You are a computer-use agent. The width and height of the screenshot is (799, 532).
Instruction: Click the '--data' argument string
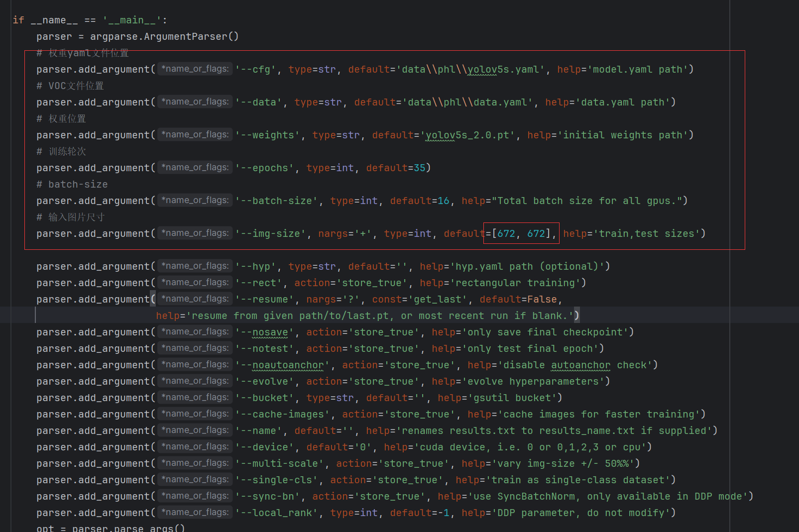click(x=258, y=102)
